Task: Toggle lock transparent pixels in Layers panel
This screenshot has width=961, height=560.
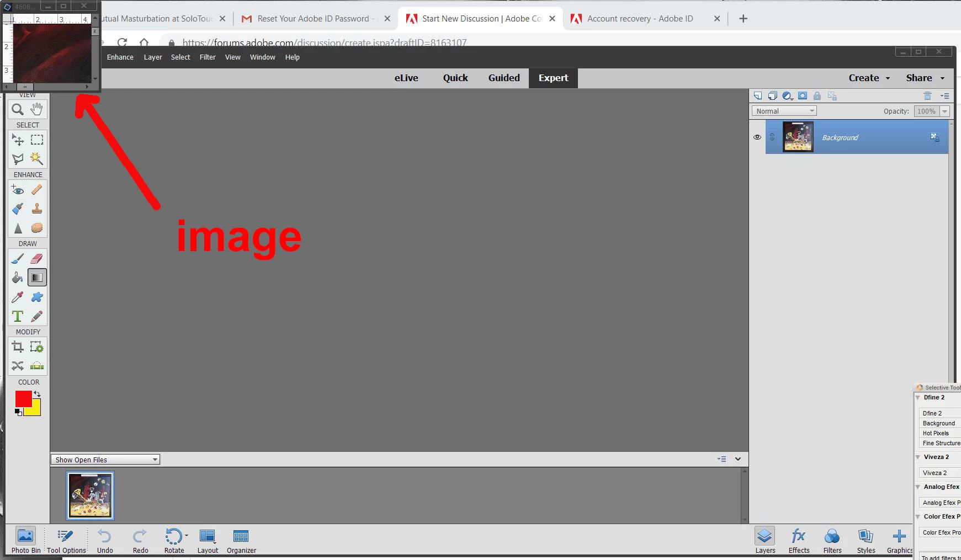Action: click(832, 96)
